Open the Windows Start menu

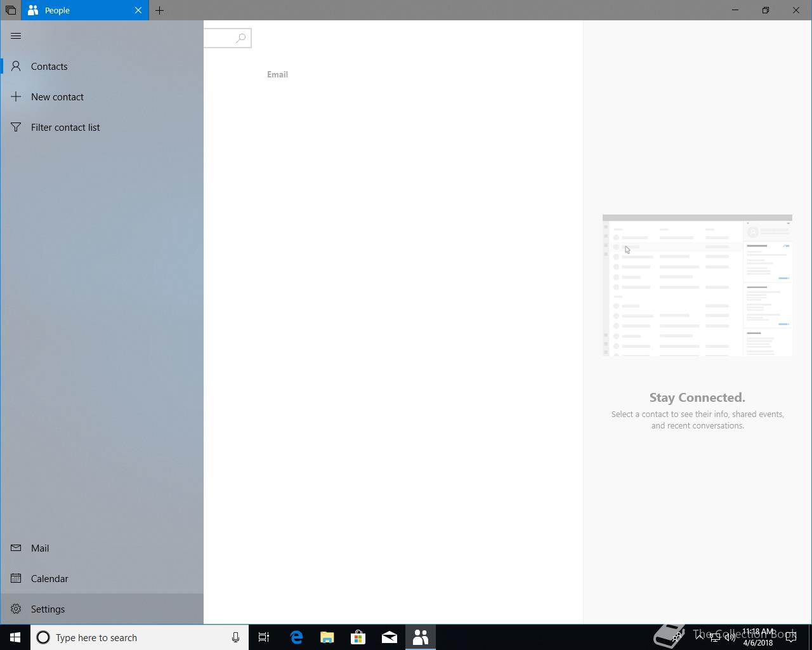[x=15, y=637]
